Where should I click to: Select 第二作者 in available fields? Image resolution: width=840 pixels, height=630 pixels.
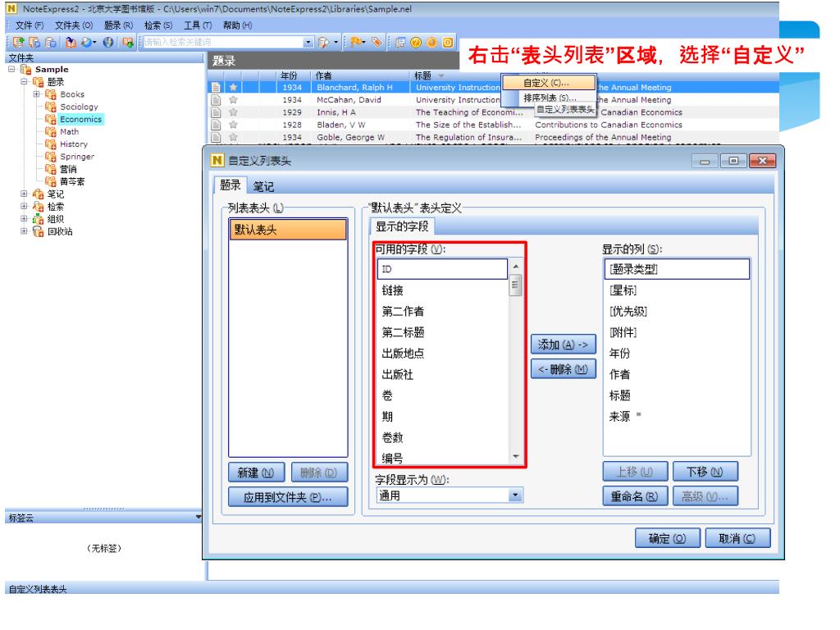(442, 311)
